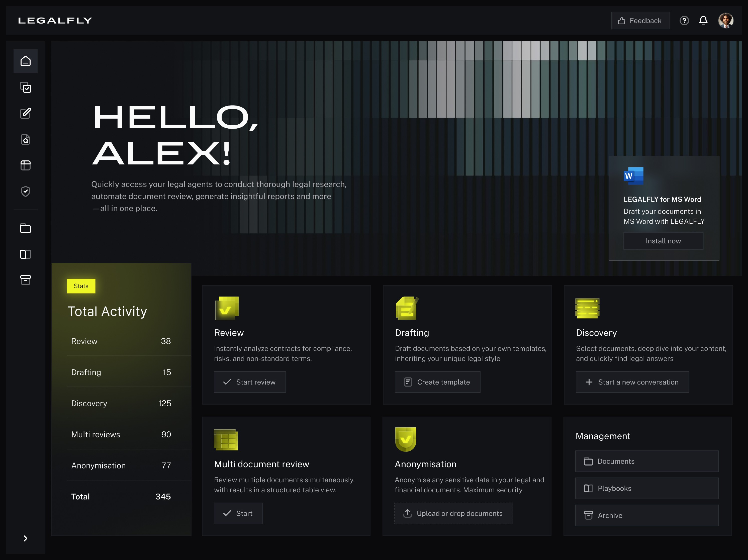The height and width of the screenshot is (560, 748).
Task: Open Multi review via table icon
Action: (x=25, y=165)
